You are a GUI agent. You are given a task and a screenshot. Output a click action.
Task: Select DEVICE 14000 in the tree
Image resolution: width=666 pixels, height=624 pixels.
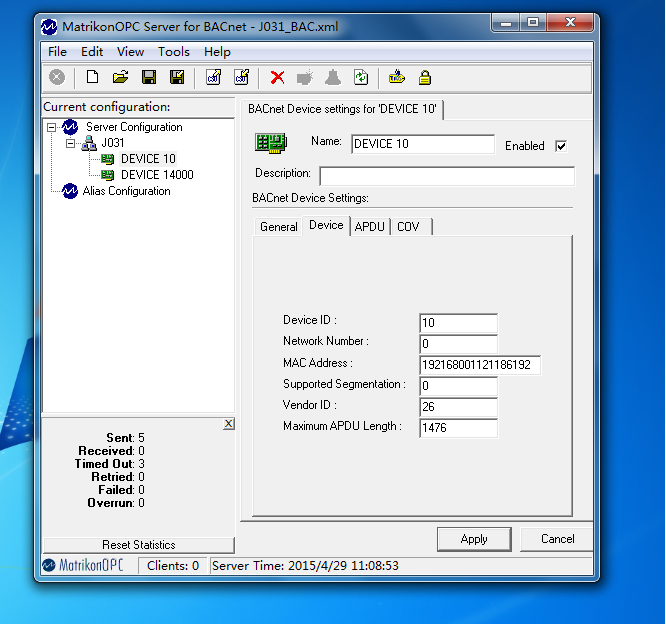(157, 175)
